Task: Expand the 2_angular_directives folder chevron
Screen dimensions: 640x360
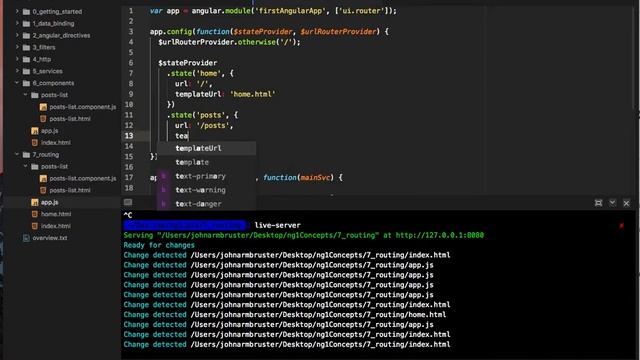Action: tap(17, 35)
